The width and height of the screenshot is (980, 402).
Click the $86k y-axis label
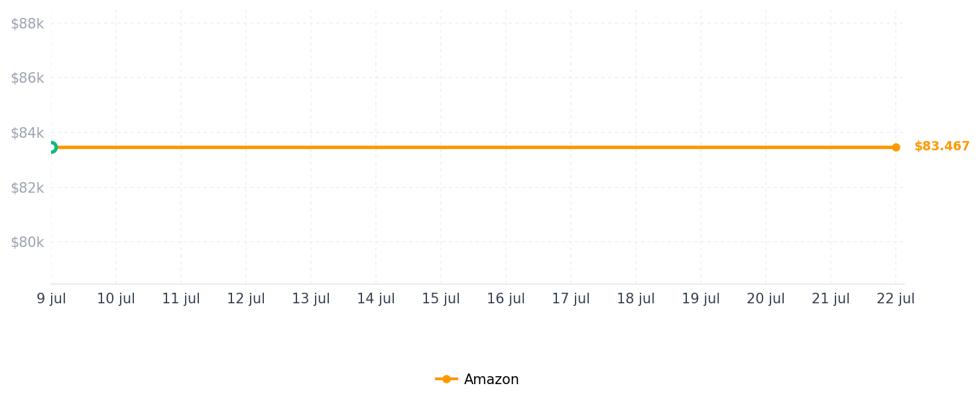click(27, 78)
